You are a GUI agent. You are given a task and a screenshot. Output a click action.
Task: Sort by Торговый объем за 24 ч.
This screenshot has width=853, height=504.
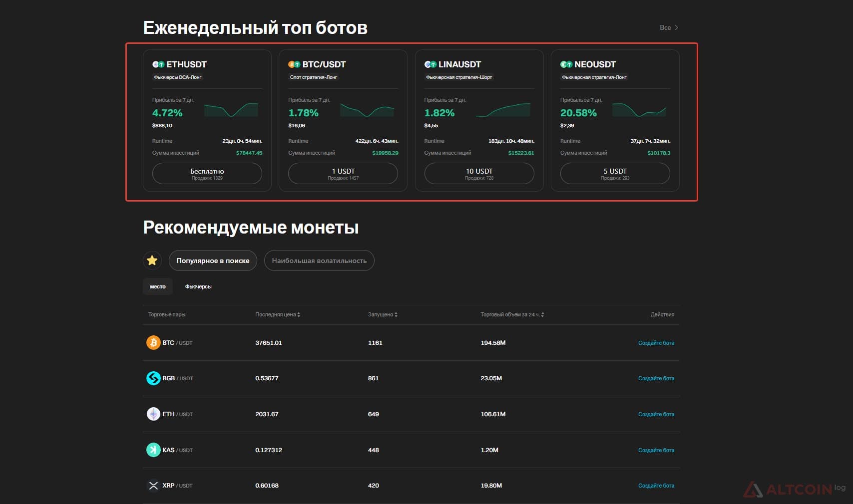click(x=512, y=315)
